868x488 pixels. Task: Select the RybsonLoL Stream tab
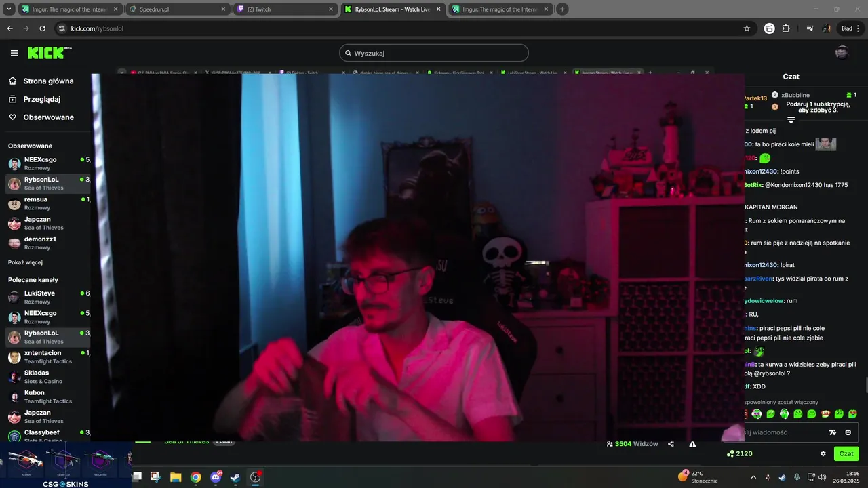click(392, 9)
